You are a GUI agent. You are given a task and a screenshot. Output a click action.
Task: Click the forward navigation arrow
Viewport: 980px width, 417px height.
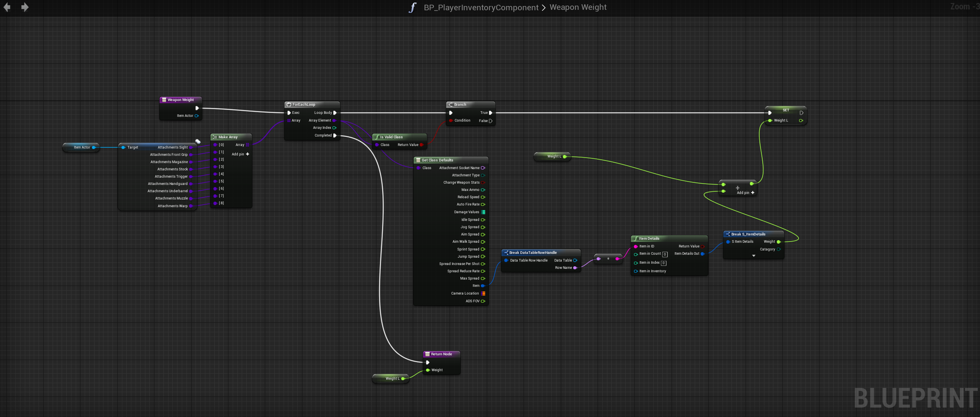point(25,7)
